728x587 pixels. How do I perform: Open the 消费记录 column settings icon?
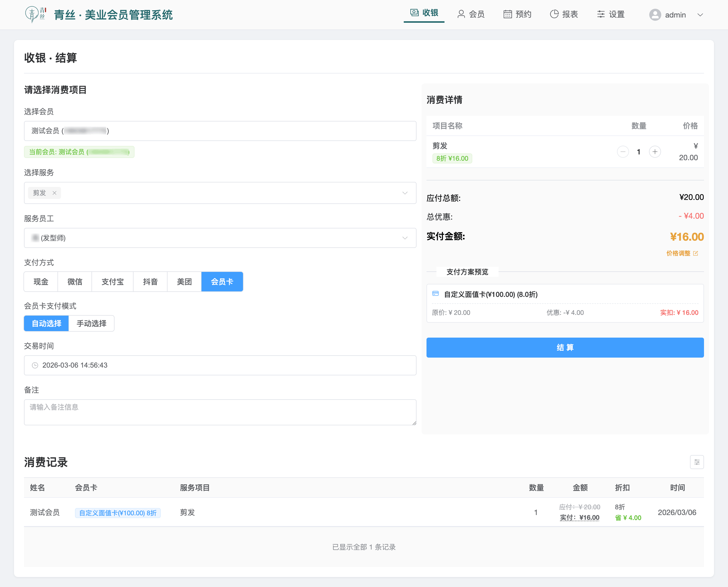click(697, 462)
